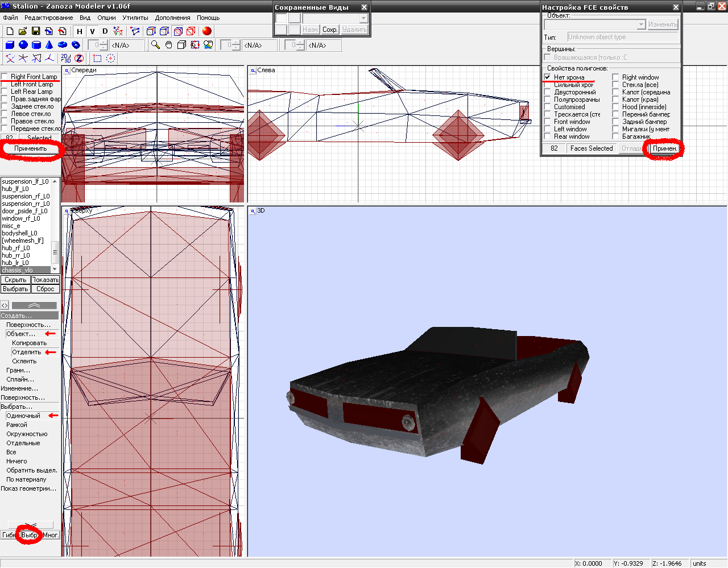
Task: Expand the Показ геометрии... section
Action: click(x=28, y=488)
